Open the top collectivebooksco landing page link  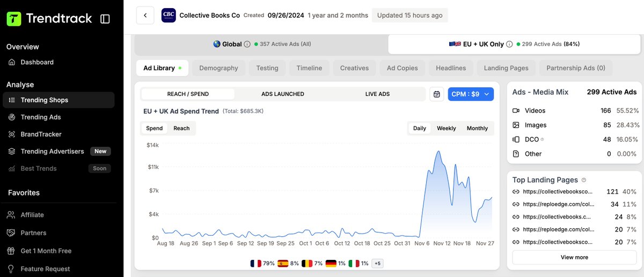point(558,192)
